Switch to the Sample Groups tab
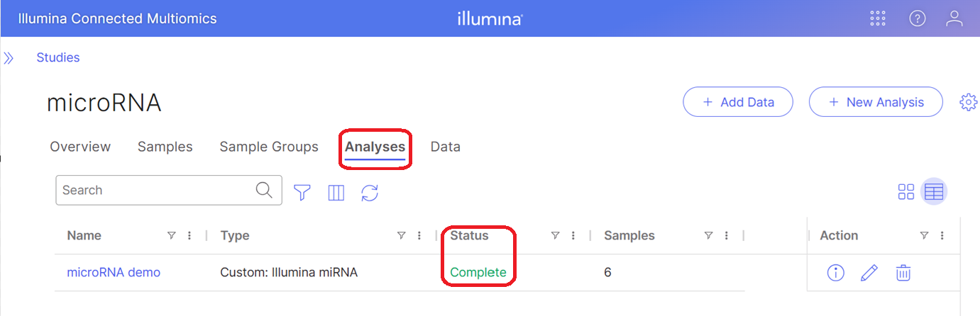 click(269, 147)
